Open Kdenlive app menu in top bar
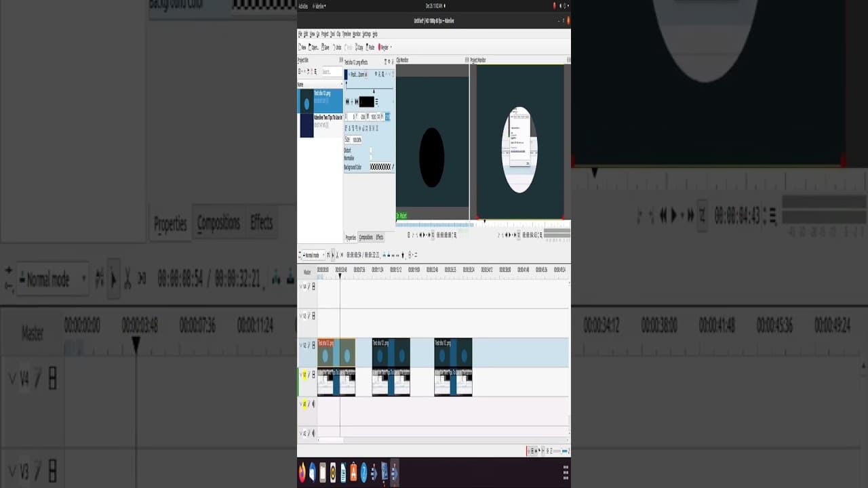 tap(319, 6)
